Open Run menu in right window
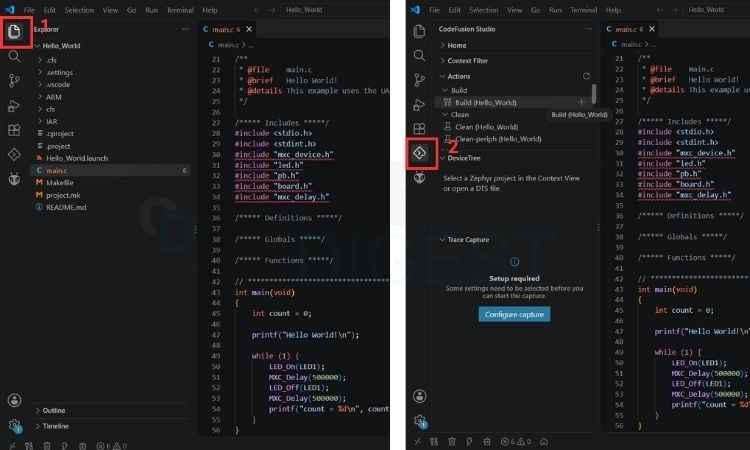This screenshot has height=450, width=750. [x=555, y=10]
